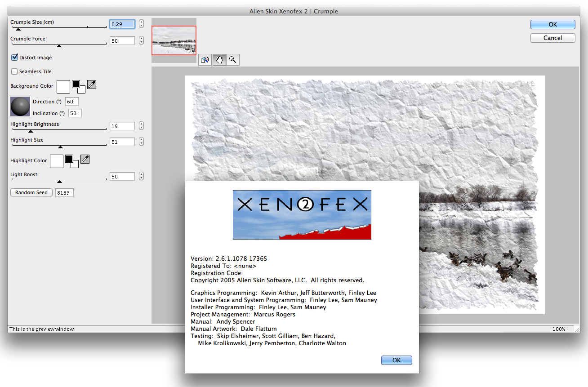Click Cancel in the Crumple window

click(552, 38)
